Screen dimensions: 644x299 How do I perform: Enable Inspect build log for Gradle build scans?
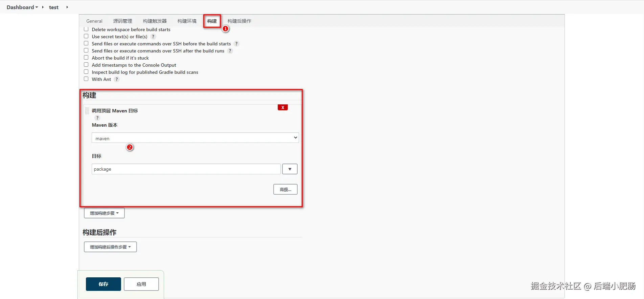(x=86, y=72)
